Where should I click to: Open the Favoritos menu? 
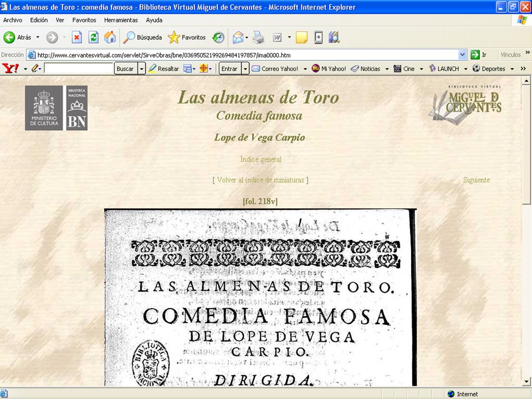(84, 20)
